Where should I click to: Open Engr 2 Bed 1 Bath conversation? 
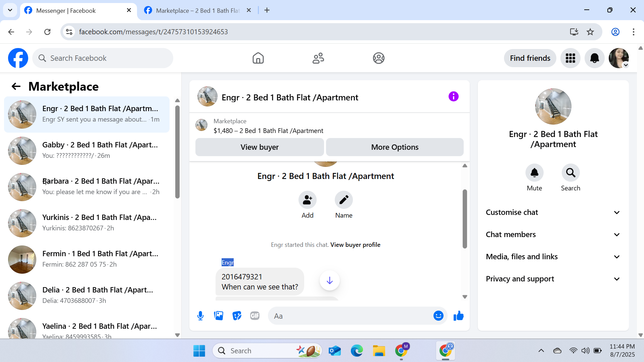87,115
